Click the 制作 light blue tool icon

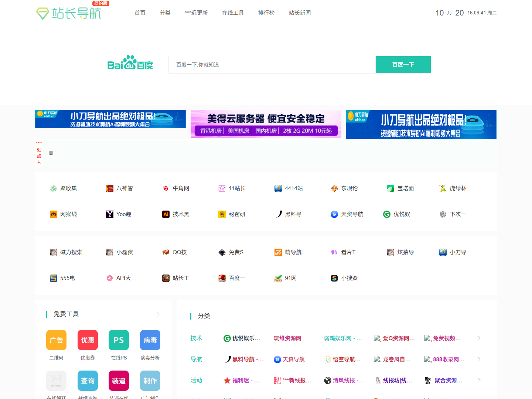150,381
